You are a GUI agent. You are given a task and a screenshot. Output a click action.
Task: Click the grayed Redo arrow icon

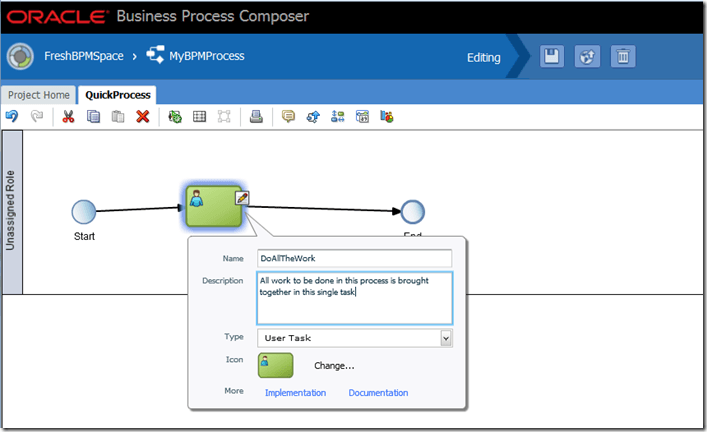37,116
